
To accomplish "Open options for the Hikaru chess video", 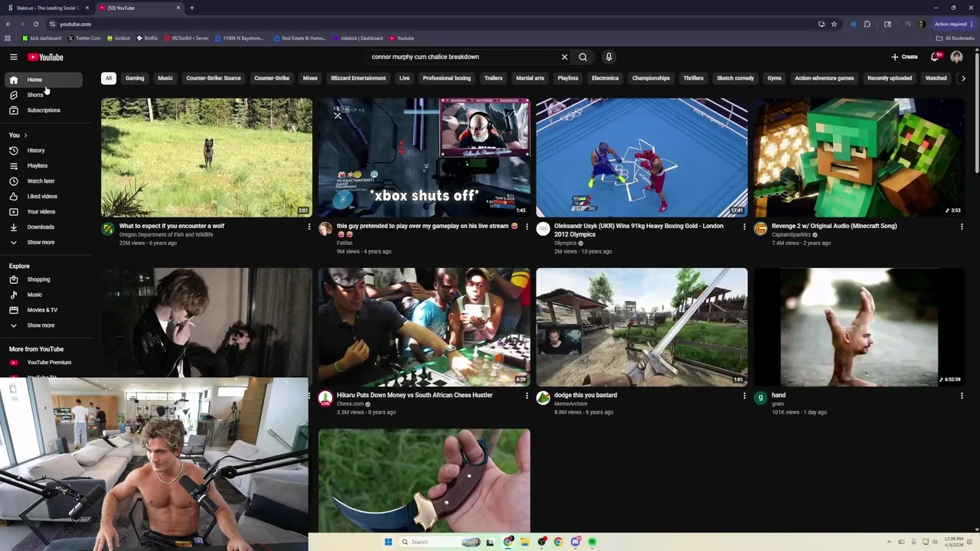I will [x=527, y=396].
